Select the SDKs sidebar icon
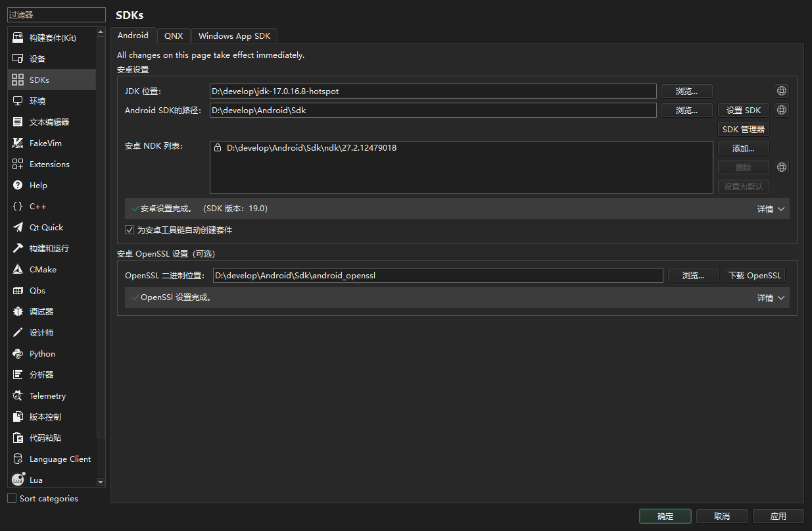Viewport: 812px width, 531px height. (x=18, y=80)
